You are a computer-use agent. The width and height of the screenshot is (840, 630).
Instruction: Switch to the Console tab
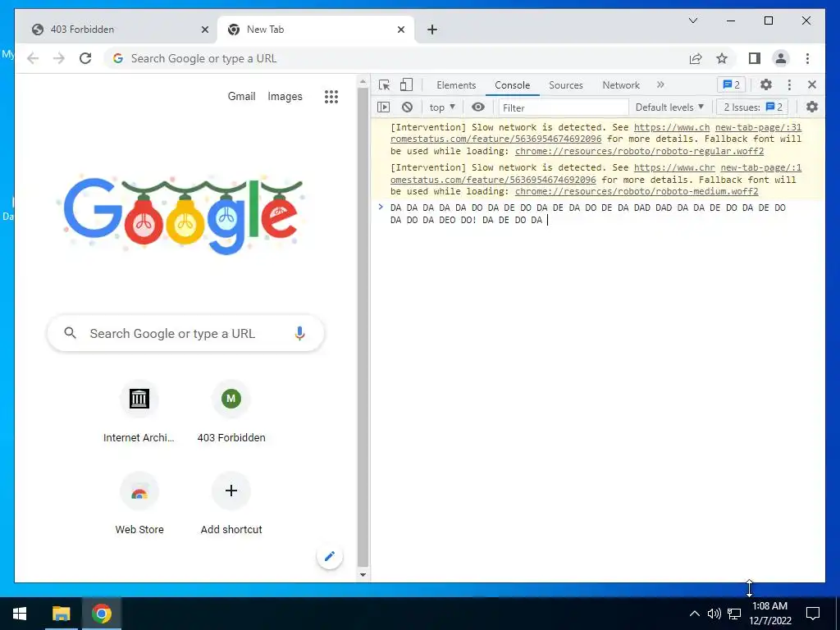[512, 84]
